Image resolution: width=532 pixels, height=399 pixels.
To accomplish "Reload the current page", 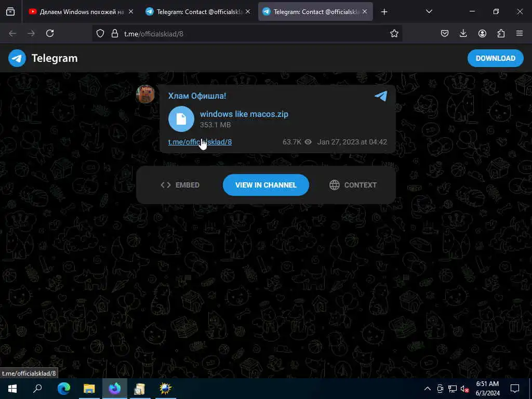I will coord(50,33).
